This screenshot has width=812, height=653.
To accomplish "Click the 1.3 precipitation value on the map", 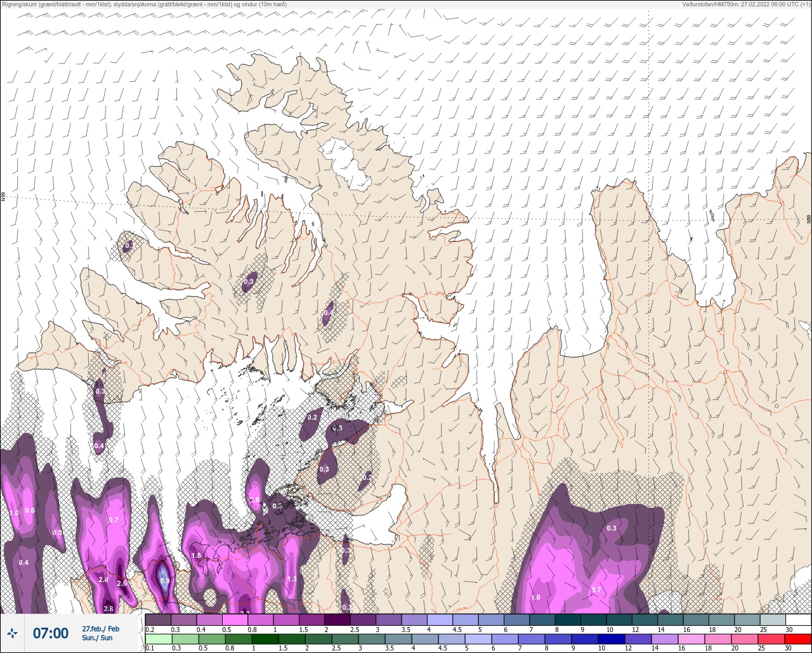I will [292, 579].
